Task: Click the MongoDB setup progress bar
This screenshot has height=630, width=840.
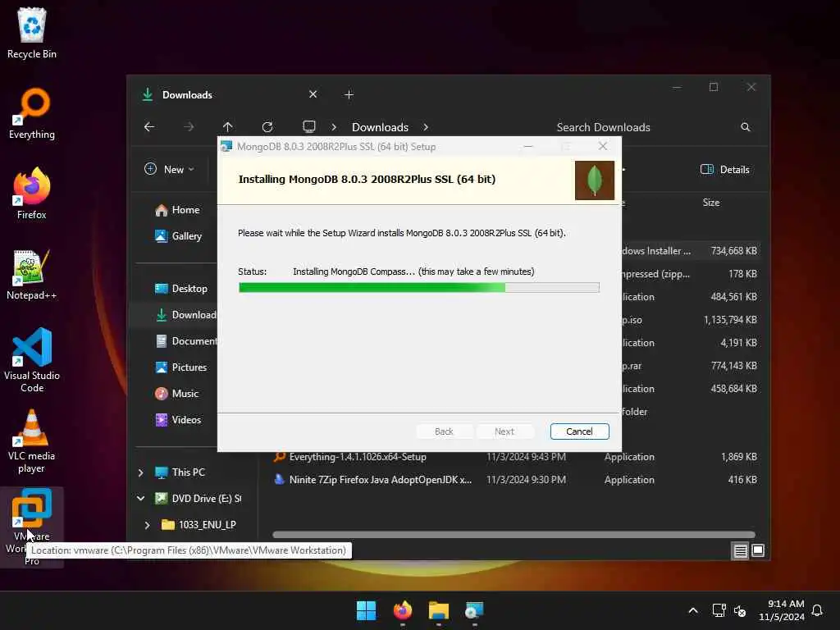Action: point(419,288)
